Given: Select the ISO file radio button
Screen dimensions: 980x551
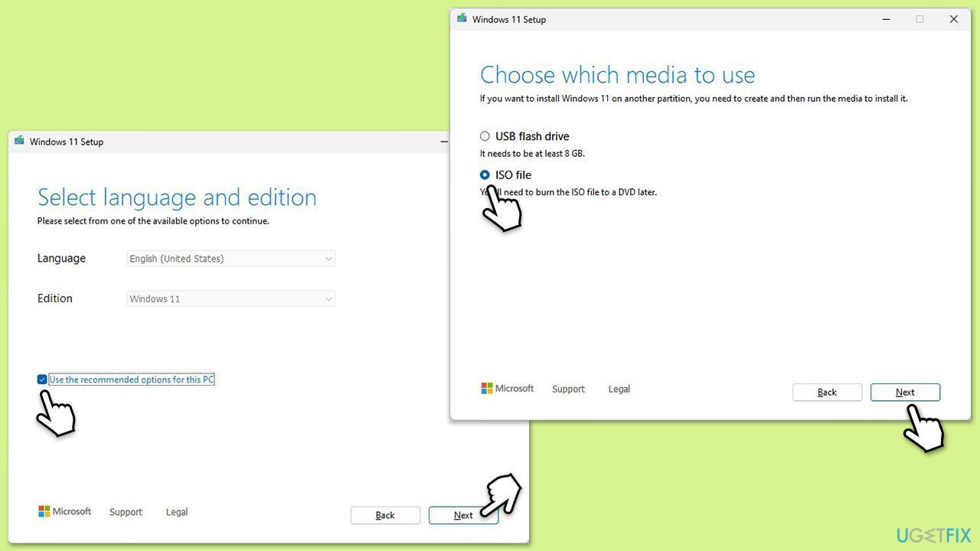Looking at the screenshot, I should 485,174.
